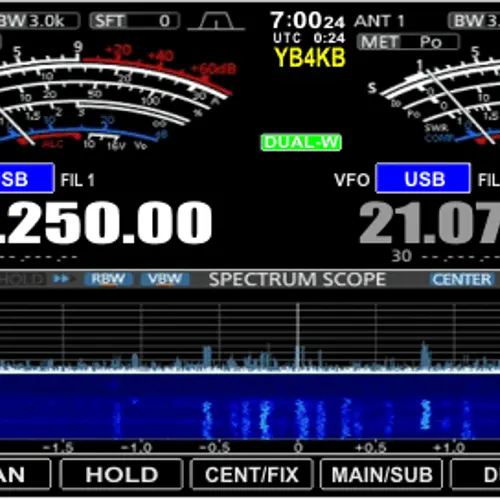Click the +0.5 scope axis label
Screen dimensions: 500x500
(x=370, y=447)
